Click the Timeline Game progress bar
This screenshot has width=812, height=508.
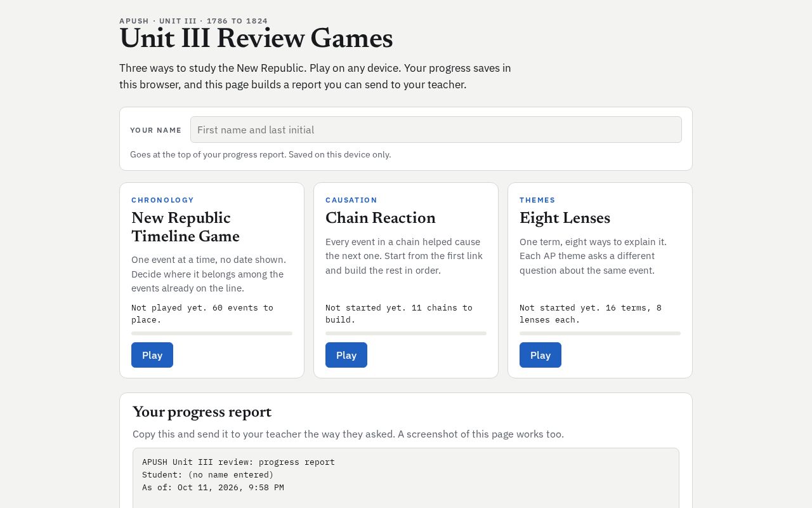click(212, 333)
